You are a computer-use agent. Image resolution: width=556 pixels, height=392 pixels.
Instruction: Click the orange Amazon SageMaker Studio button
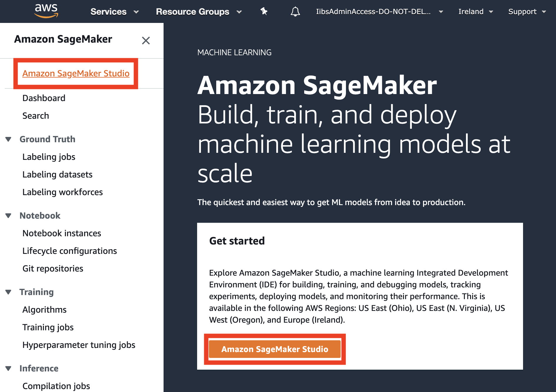click(275, 349)
